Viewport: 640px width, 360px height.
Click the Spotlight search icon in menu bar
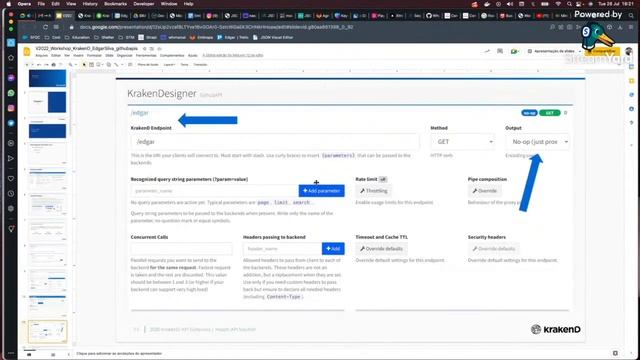pyautogui.click(x=569, y=4)
